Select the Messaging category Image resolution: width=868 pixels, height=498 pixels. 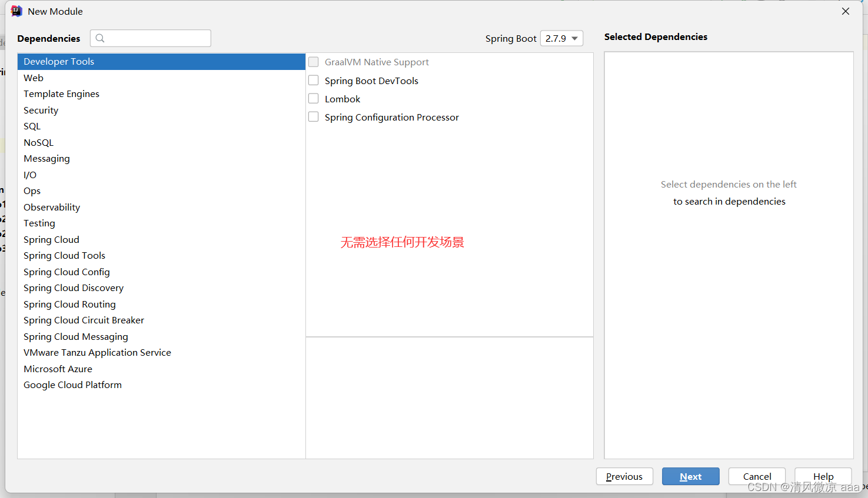(161, 159)
